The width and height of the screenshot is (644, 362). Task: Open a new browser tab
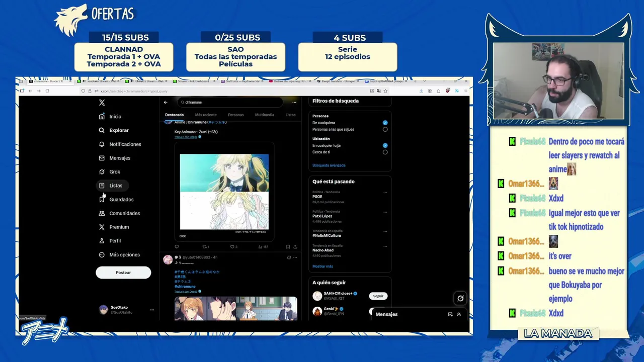tap(414, 81)
